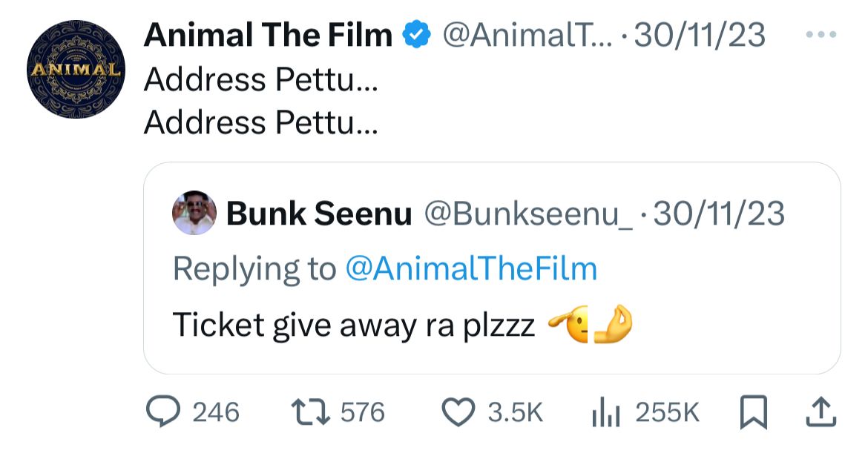Click the main tweet's 30/11/23 timestamp
Image resolution: width=868 pixels, height=456 pixels.
pyautogui.click(x=701, y=35)
